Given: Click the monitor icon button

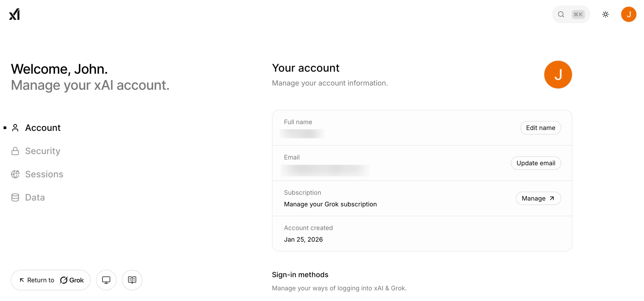Looking at the screenshot, I should coord(106,280).
